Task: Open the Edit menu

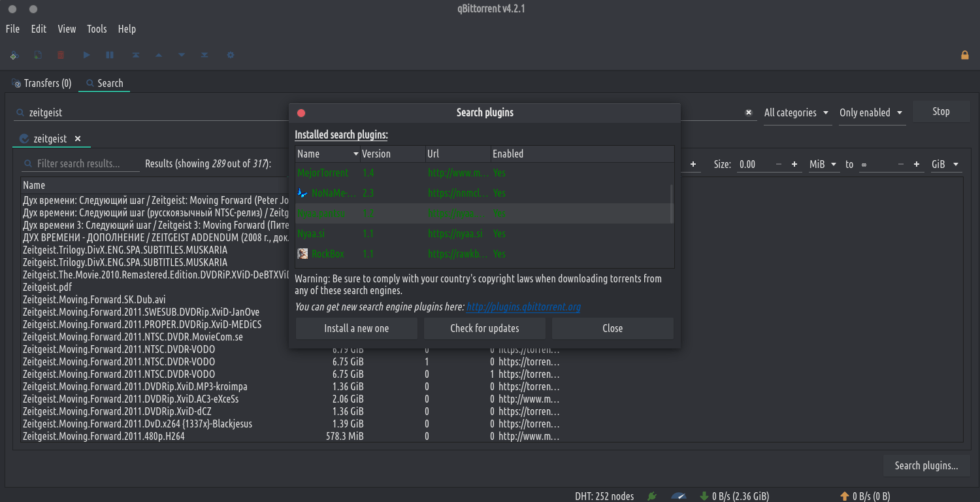Action: click(x=39, y=29)
